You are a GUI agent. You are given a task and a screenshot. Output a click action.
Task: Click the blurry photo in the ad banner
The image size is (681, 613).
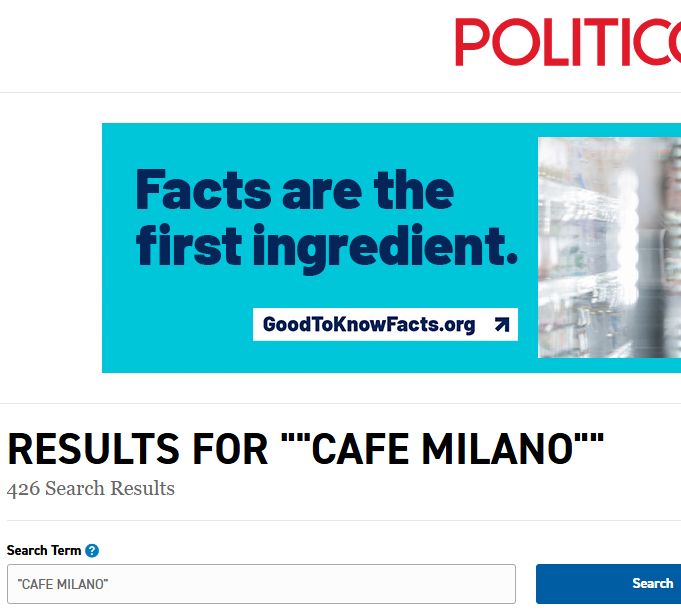pos(608,247)
